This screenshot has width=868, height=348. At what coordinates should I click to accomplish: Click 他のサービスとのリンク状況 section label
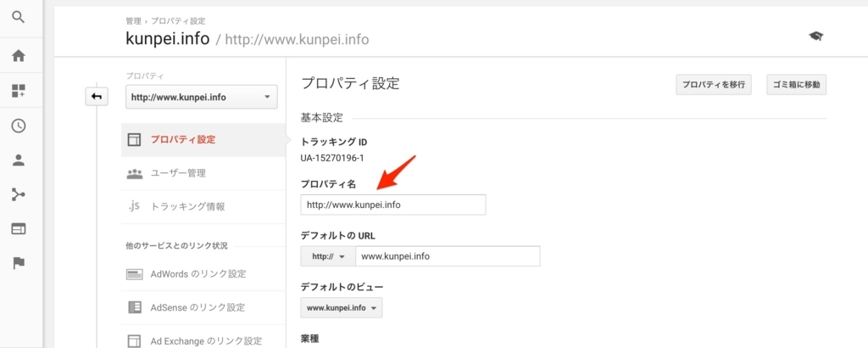[x=176, y=245]
